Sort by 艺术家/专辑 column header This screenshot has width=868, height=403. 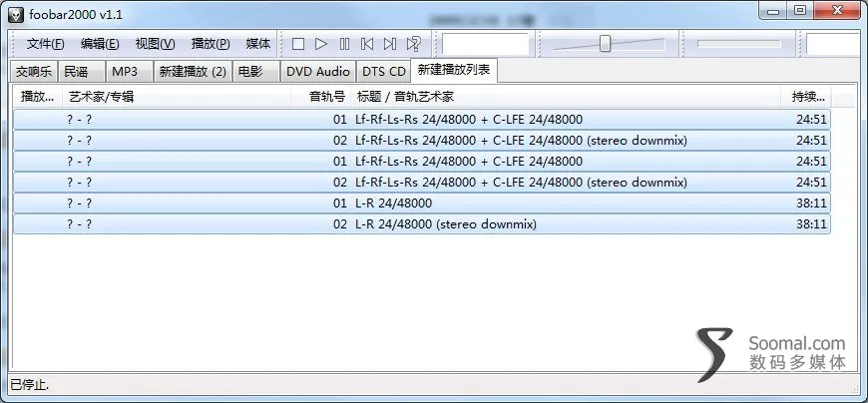tap(176, 97)
